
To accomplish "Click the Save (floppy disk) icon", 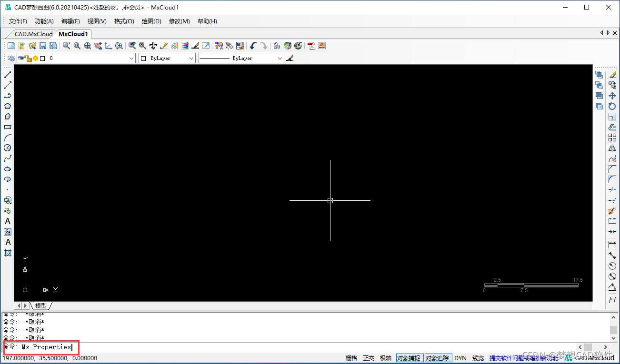I will point(43,46).
